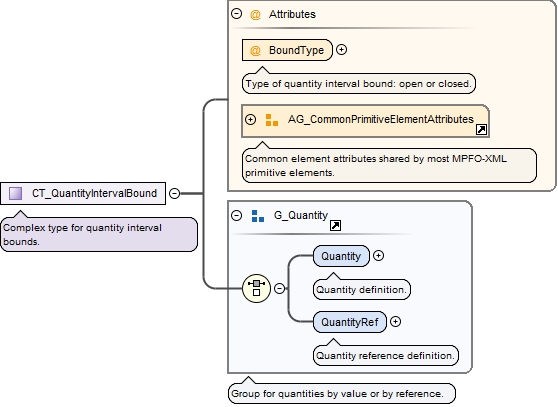Click "Quantity reference definition." annotation

tap(386, 355)
